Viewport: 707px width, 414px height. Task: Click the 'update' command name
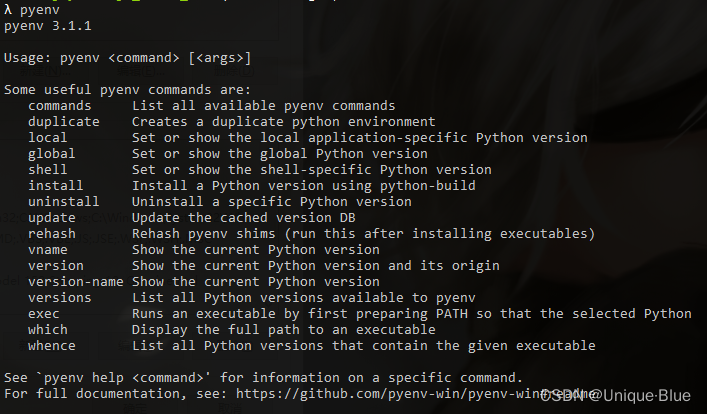52,218
